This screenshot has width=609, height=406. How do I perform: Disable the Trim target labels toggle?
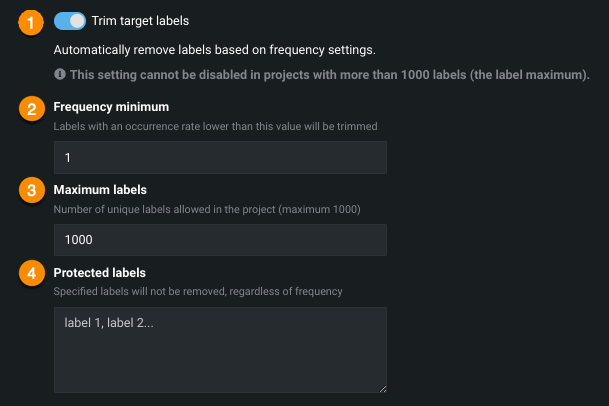tap(69, 20)
